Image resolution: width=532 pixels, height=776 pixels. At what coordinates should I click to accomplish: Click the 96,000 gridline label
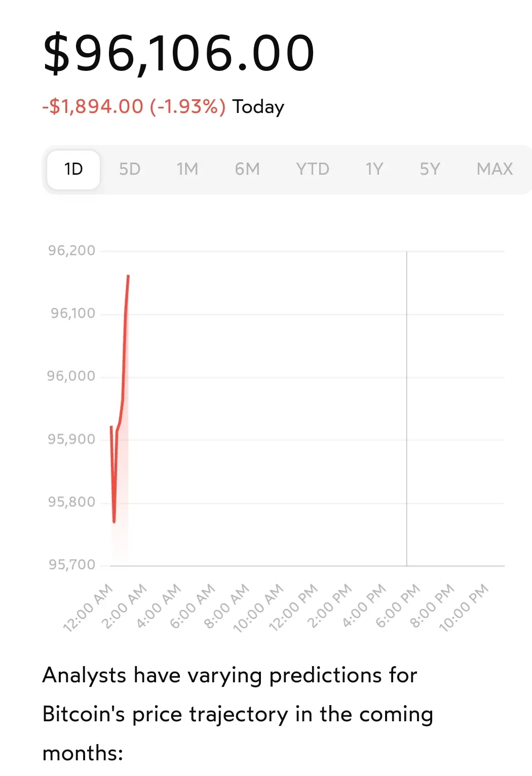click(71, 376)
